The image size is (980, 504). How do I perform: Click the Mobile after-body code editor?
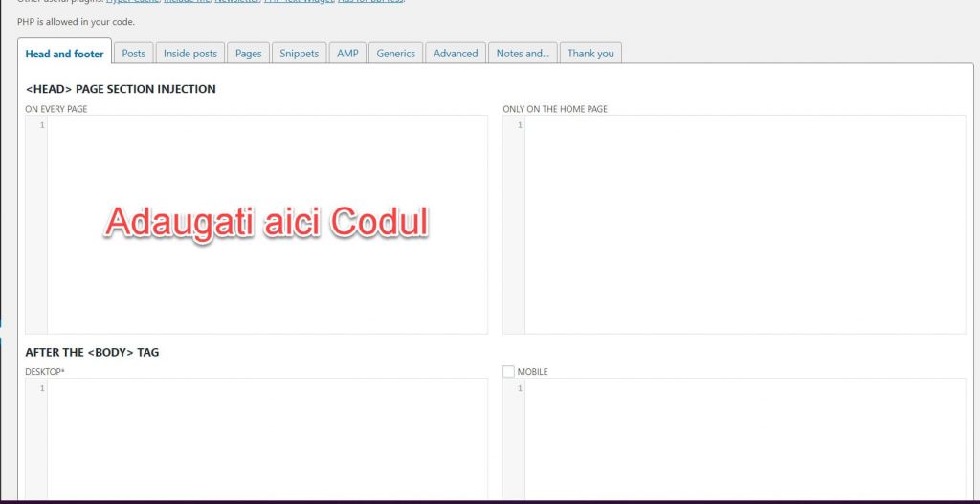tap(745, 438)
